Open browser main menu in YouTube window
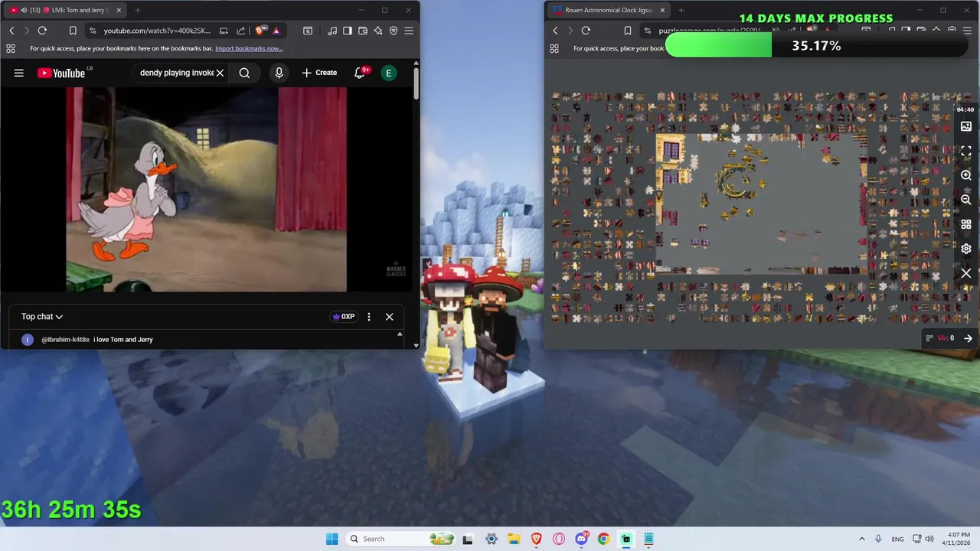This screenshot has height=551, width=980. (409, 31)
